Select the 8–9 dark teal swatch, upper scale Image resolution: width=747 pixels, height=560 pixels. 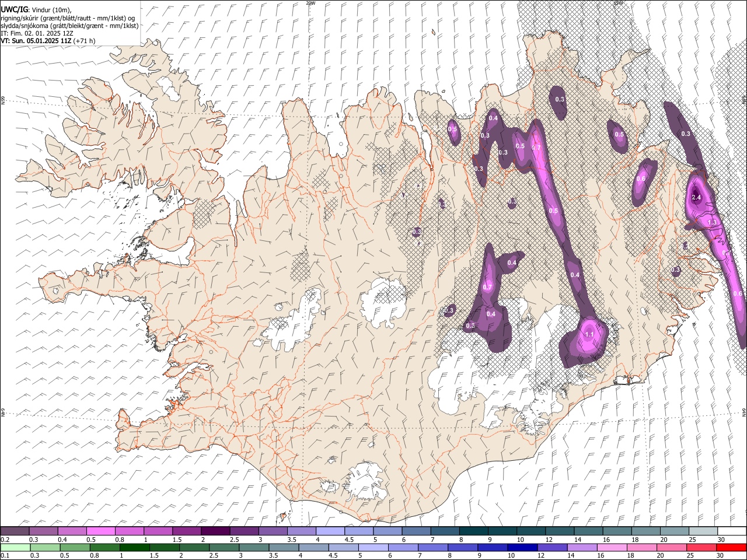click(x=474, y=531)
